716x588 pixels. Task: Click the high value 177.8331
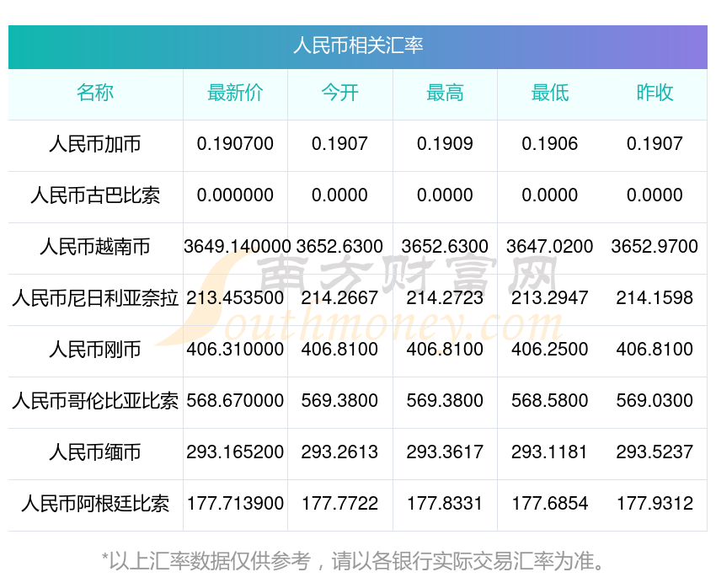point(445,504)
